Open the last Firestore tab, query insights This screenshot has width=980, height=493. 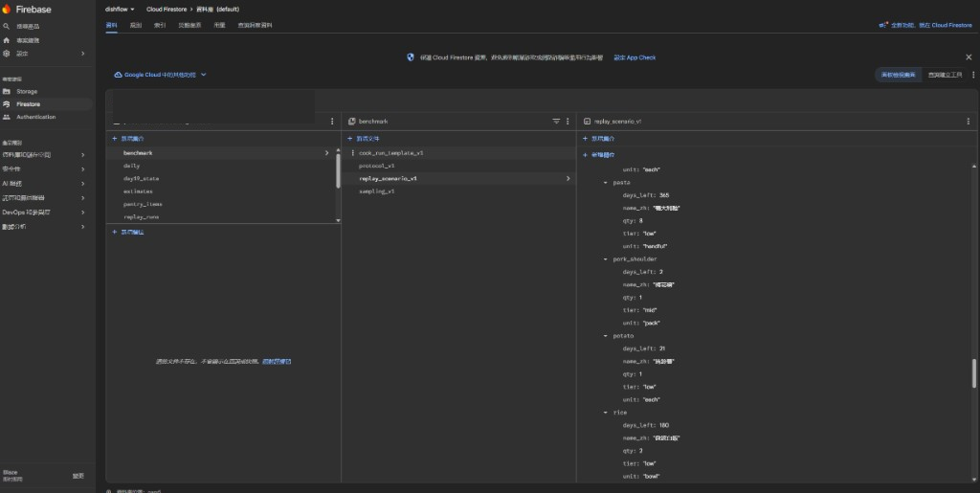click(x=255, y=26)
